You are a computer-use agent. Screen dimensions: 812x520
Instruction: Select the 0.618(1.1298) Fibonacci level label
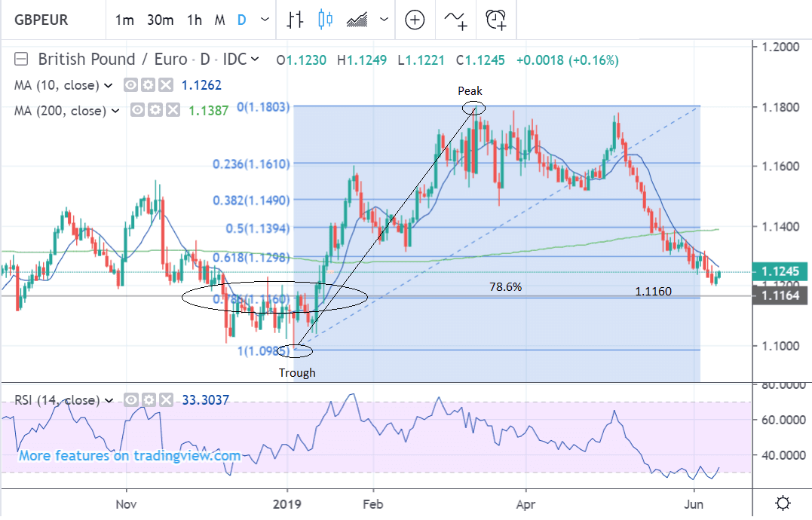(252, 257)
